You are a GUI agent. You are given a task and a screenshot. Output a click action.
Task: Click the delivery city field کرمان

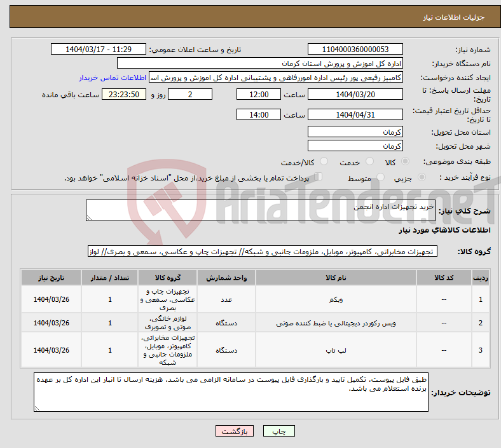[x=355, y=146]
